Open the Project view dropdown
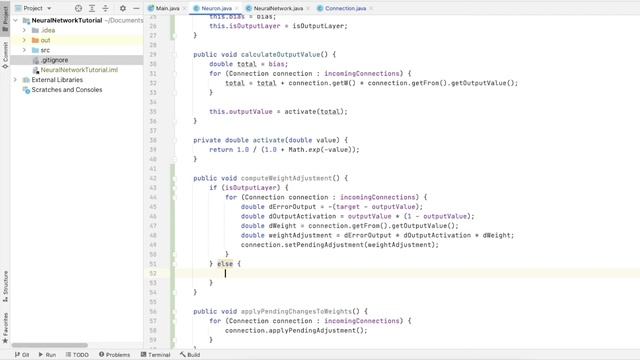The height and width of the screenshot is (360, 640). pyautogui.click(x=33, y=8)
